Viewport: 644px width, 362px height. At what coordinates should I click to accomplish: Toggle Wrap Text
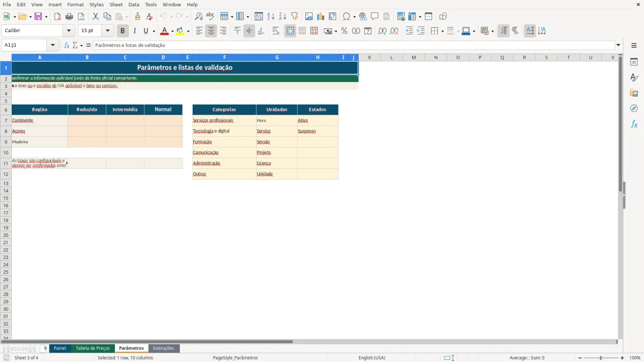pos(276,31)
